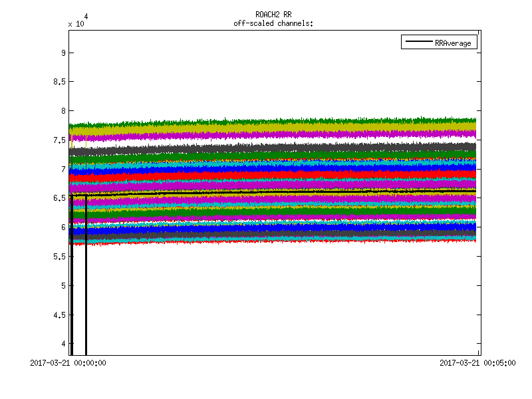The height and width of the screenshot is (399, 532).
Task: Click the 2017-03-21 00:05:00 x-axis label
Action: click(477, 363)
